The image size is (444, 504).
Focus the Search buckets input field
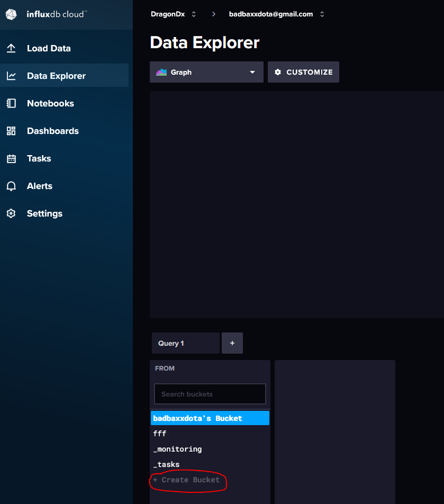coord(210,394)
